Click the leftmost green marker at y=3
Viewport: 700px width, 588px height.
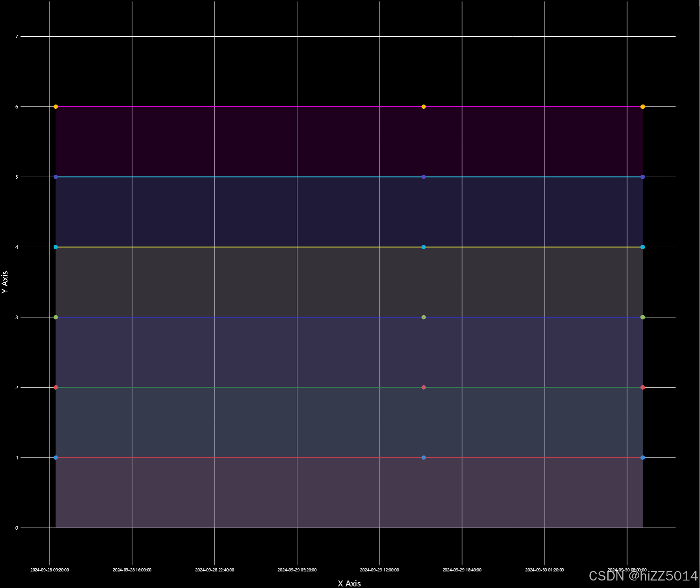pos(56,317)
